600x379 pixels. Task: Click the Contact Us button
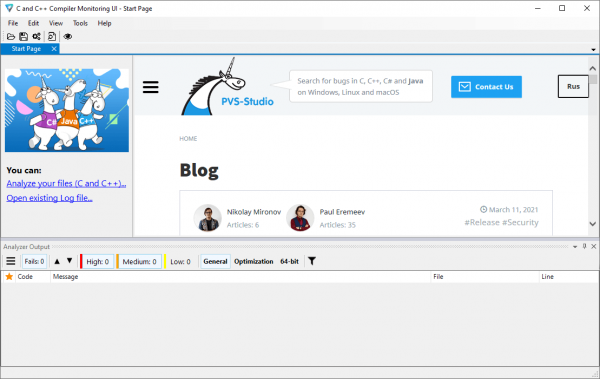pyautogui.click(x=486, y=87)
